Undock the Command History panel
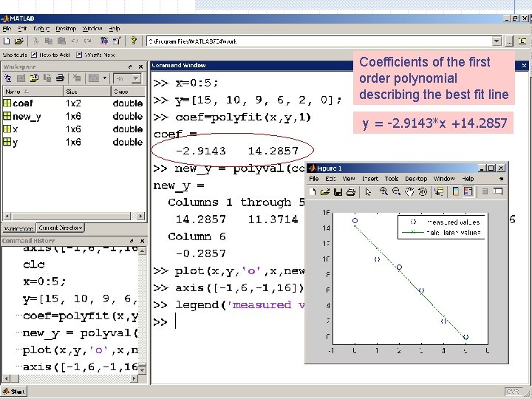 click(132, 241)
